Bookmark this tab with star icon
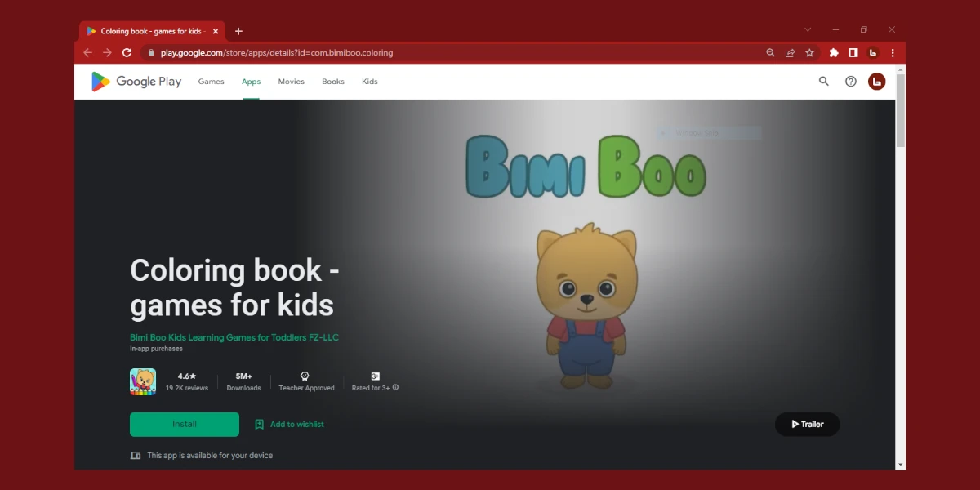 click(x=809, y=52)
